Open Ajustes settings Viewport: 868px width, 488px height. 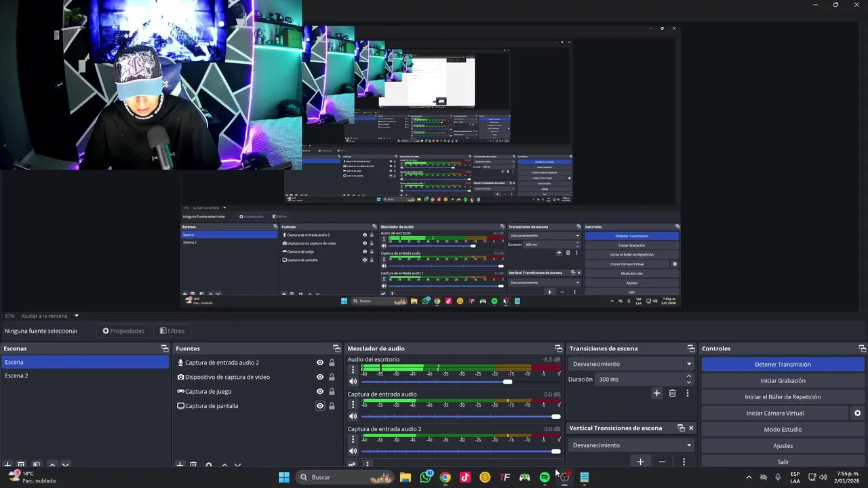783,445
